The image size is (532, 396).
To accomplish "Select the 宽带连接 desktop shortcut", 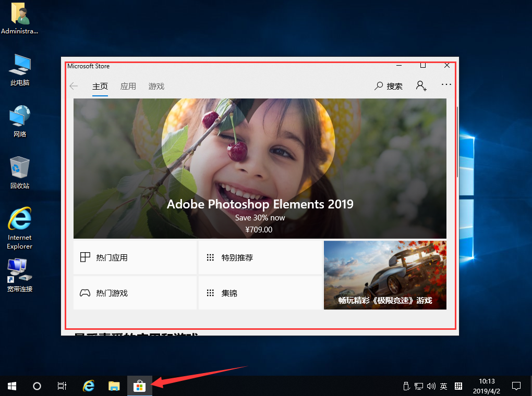I will click(20, 276).
